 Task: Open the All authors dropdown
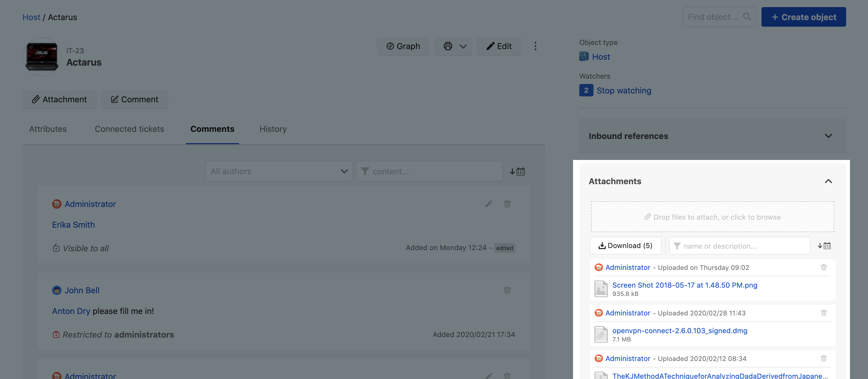[x=279, y=171]
